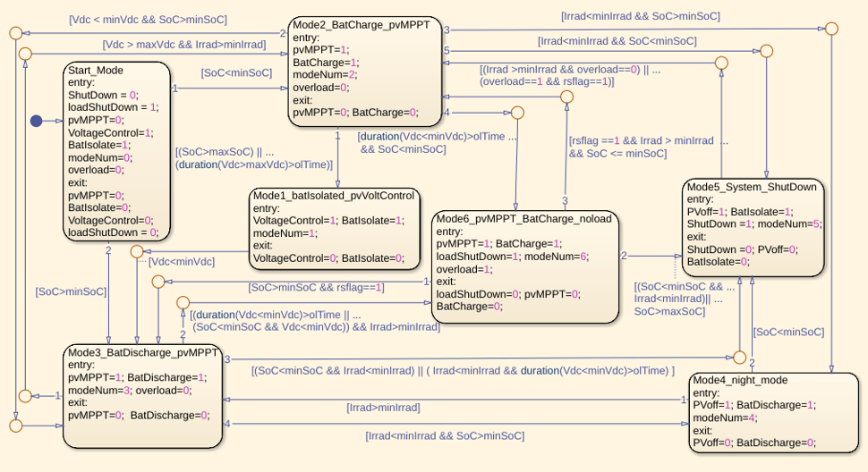
Task: Click the junction circle left of Mode3 transition 1
Action: point(25,396)
